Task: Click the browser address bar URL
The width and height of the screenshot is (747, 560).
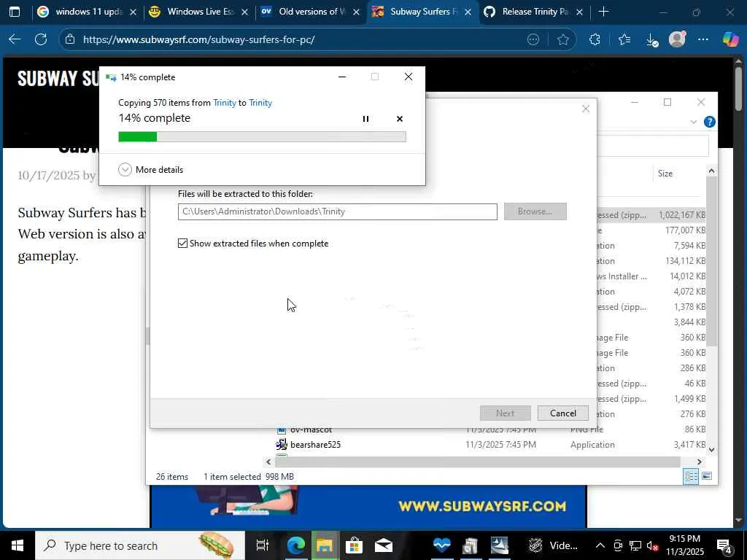Action: pos(198,39)
